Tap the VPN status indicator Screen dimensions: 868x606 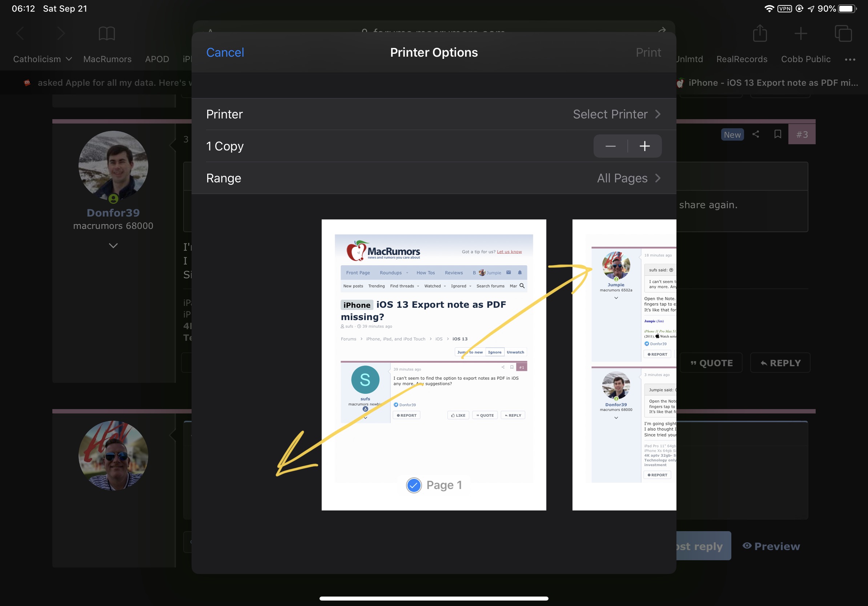coord(784,8)
